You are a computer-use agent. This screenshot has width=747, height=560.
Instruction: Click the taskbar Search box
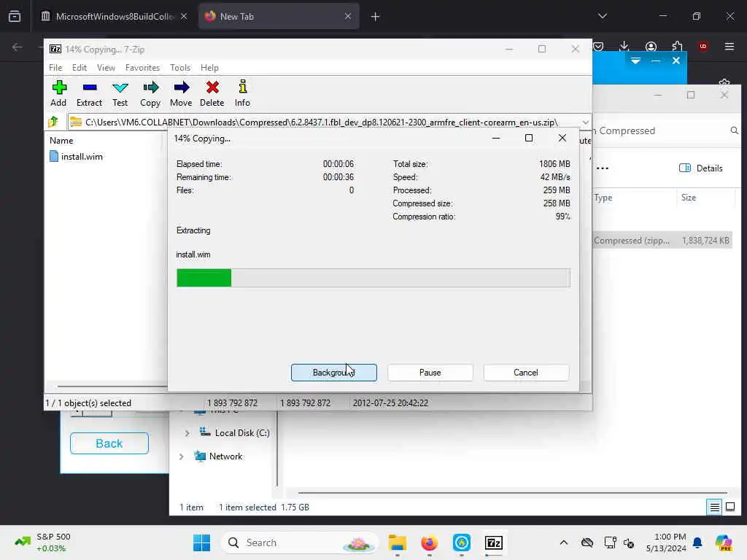pos(300,542)
